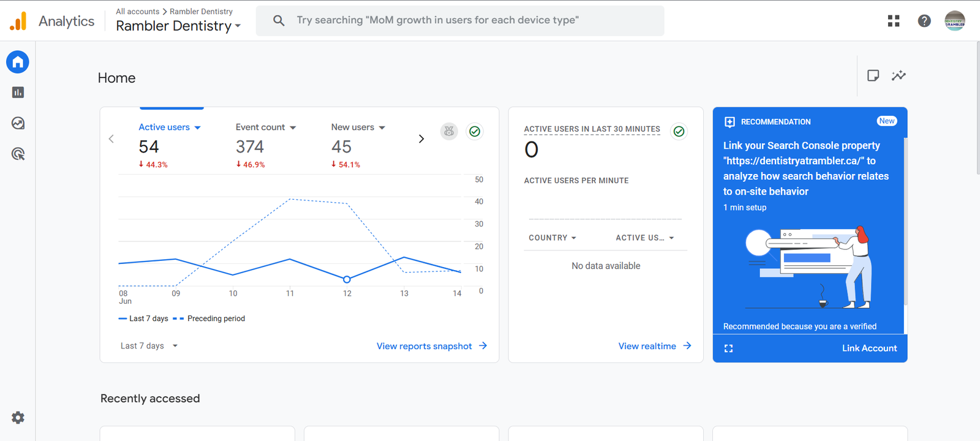Screen dimensions: 980x441
Task: Open the Home icon in left sidebar
Action: 18,62
